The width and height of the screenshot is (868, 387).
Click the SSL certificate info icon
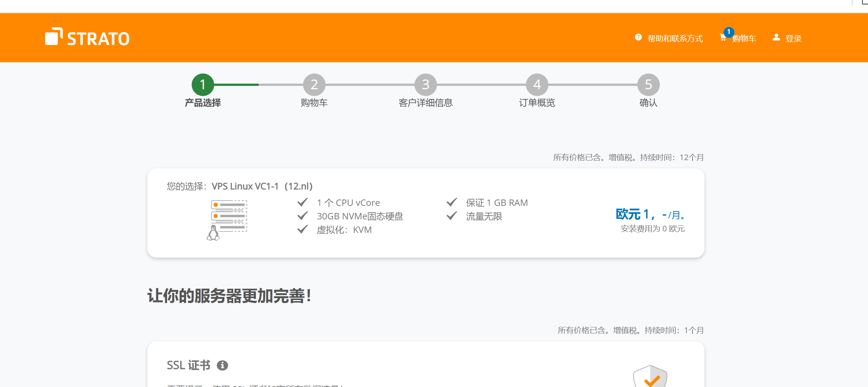[x=222, y=365]
